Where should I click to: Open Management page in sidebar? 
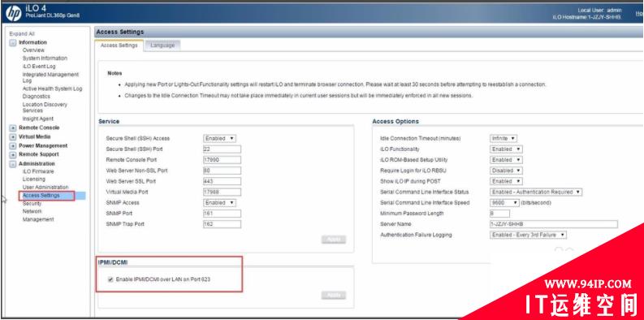coord(38,219)
